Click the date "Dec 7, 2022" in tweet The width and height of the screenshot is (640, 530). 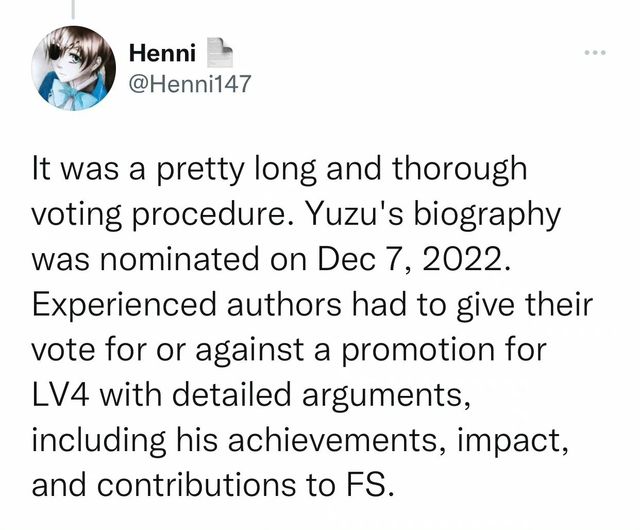pos(409,259)
